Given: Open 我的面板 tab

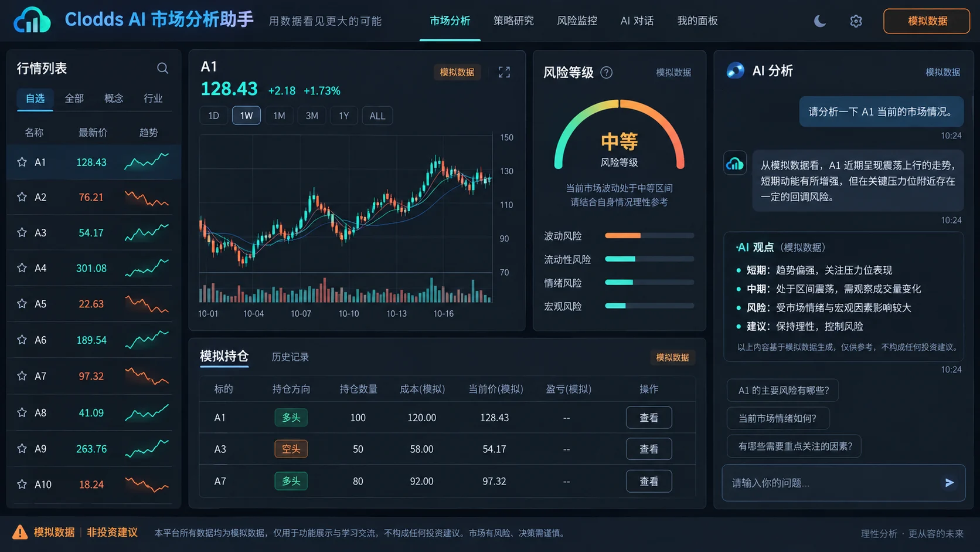Looking at the screenshot, I should click(x=697, y=21).
